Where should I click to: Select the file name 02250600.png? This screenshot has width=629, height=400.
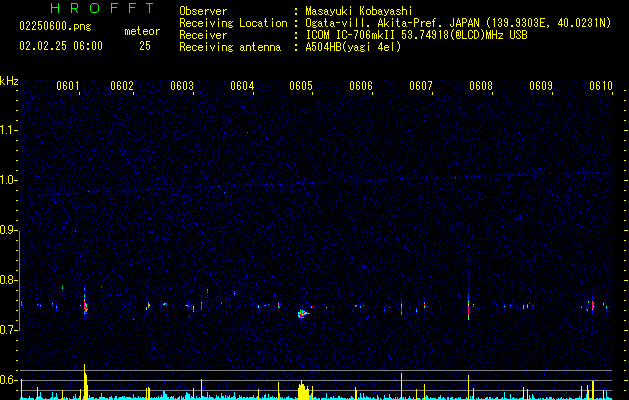(x=55, y=27)
